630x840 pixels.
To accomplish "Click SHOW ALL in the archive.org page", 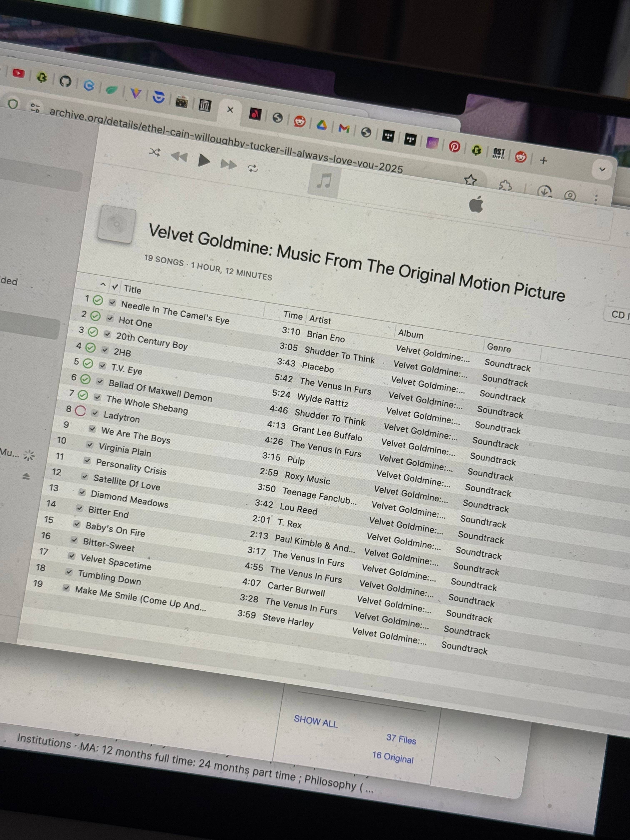I will [x=316, y=721].
